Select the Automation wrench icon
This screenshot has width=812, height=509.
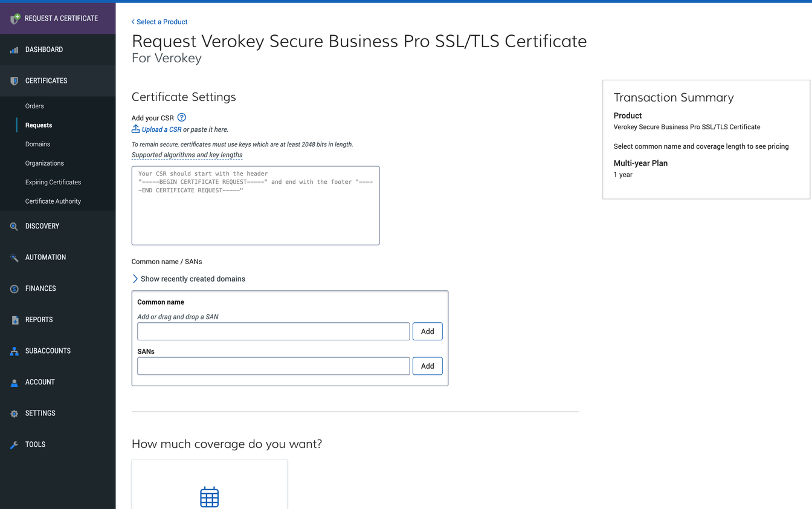pyautogui.click(x=13, y=257)
